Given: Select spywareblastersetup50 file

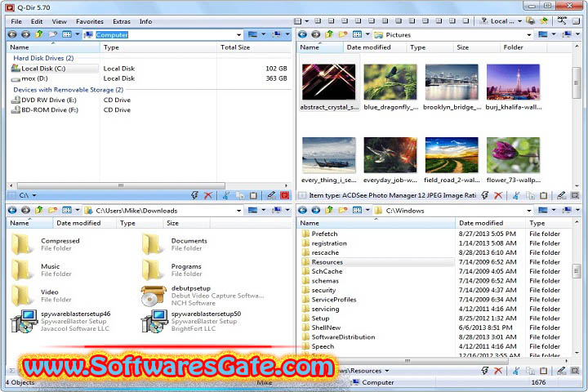Looking at the screenshot, I should coord(191,321).
